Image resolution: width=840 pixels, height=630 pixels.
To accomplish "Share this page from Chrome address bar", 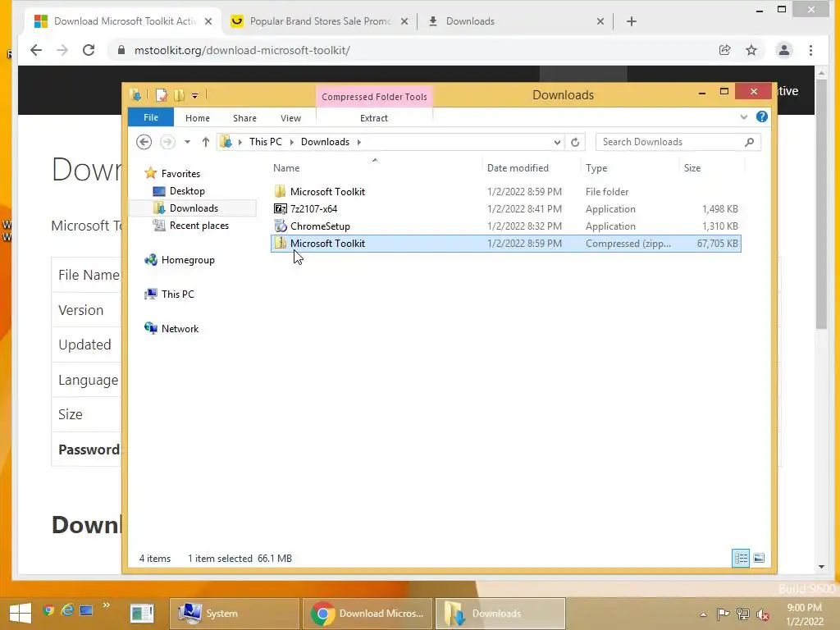I will point(724,50).
